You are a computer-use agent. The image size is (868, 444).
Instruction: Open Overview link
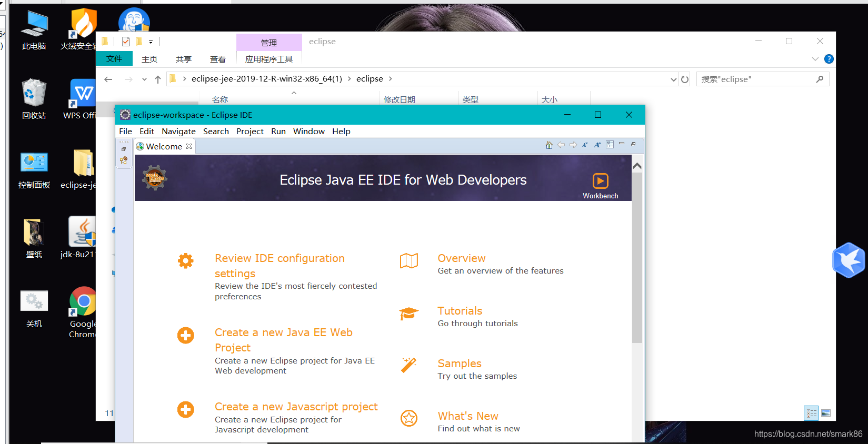pos(462,258)
